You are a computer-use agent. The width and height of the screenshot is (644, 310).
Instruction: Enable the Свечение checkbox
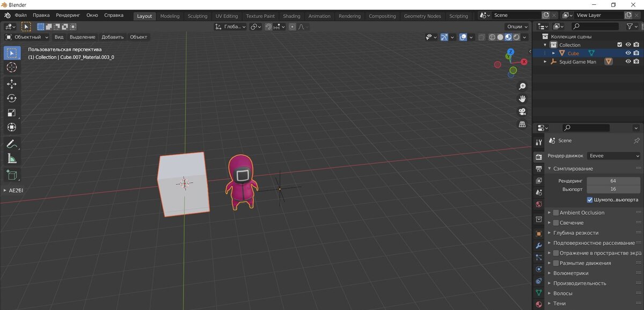(x=556, y=223)
